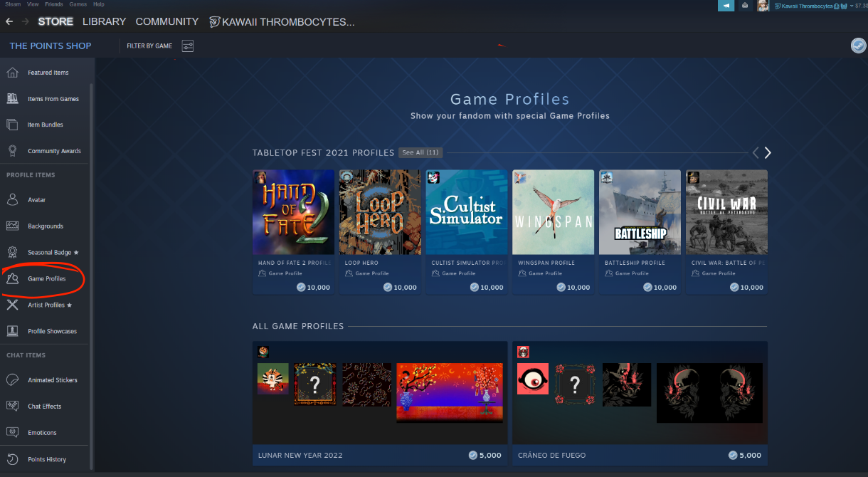Image resolution: width=868 pixels, height=477 pixels.
Task: Click Lunar New Year mystery frame thumbnail
Action: [315, 384]
